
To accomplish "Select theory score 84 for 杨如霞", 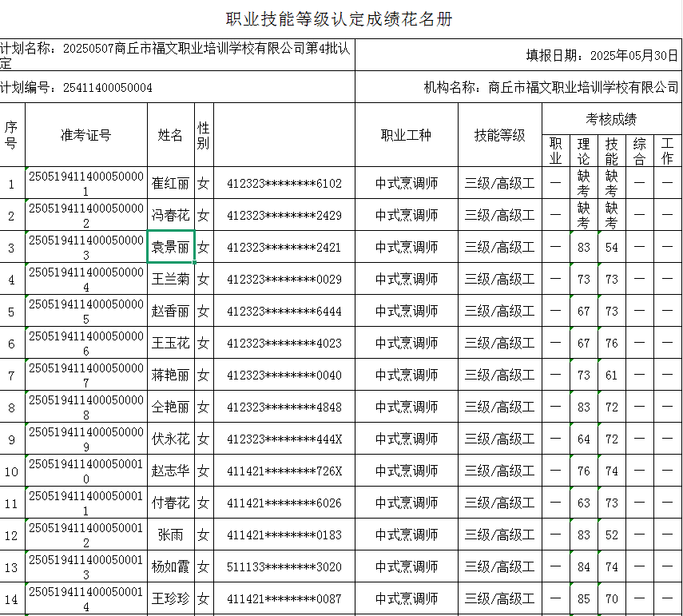I will [584, 566].
